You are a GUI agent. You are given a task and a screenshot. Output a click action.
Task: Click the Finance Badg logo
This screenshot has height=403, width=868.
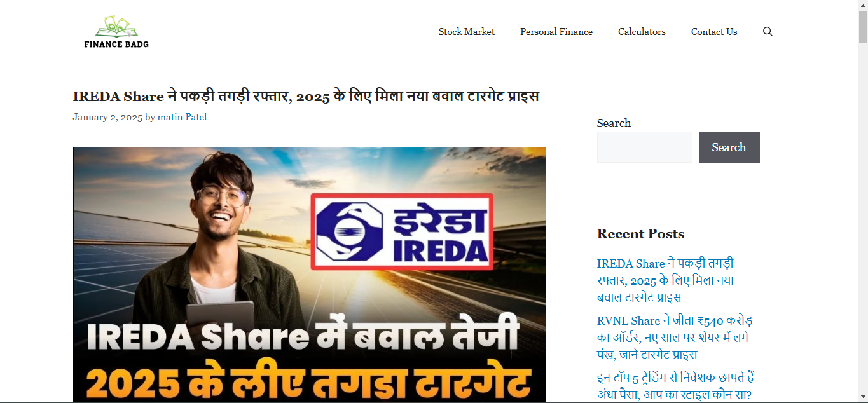116,32
